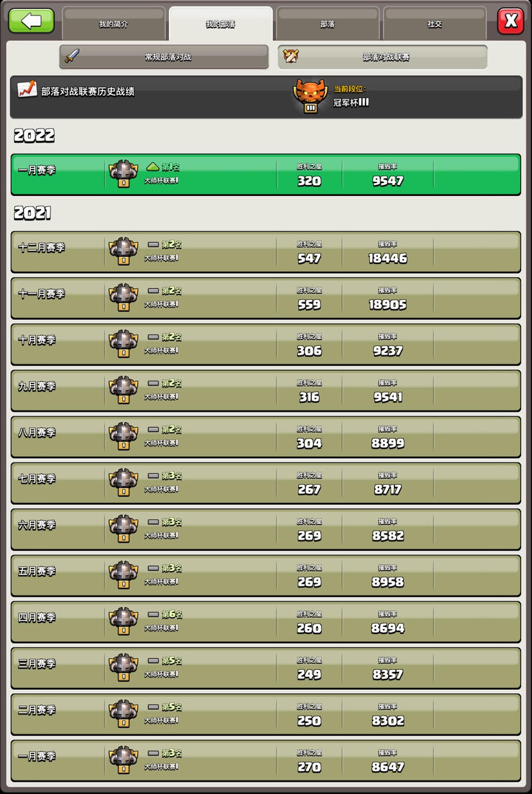Image resolution: width=532 pixels, height=794 pixels.
Task: Select the 我的部落 tab
Action: click(220, 24)
